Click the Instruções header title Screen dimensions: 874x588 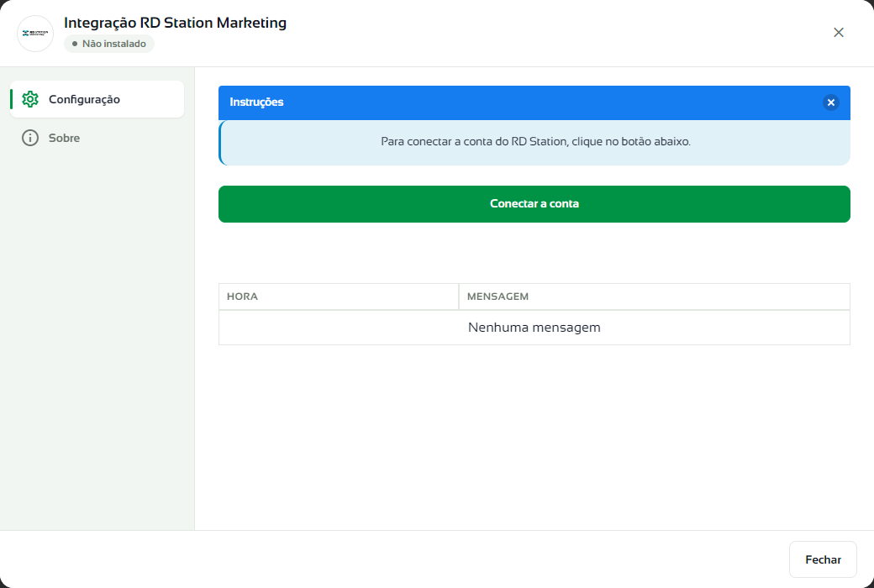(256, 102)
